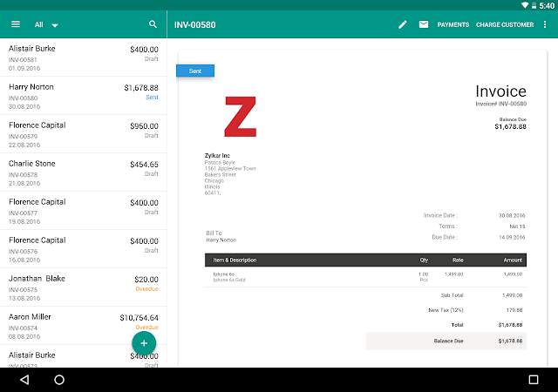
Task: Edit invoice with the pencil icon
Action: tap(402, 24)
